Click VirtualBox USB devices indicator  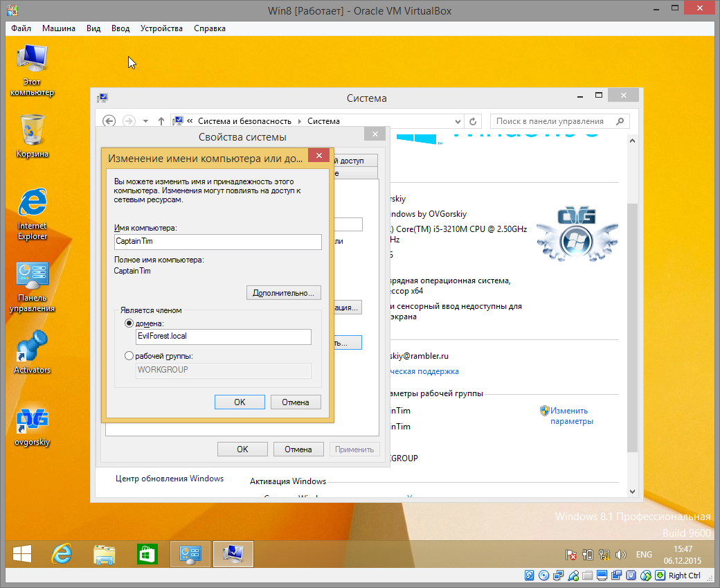pos(573,576)
